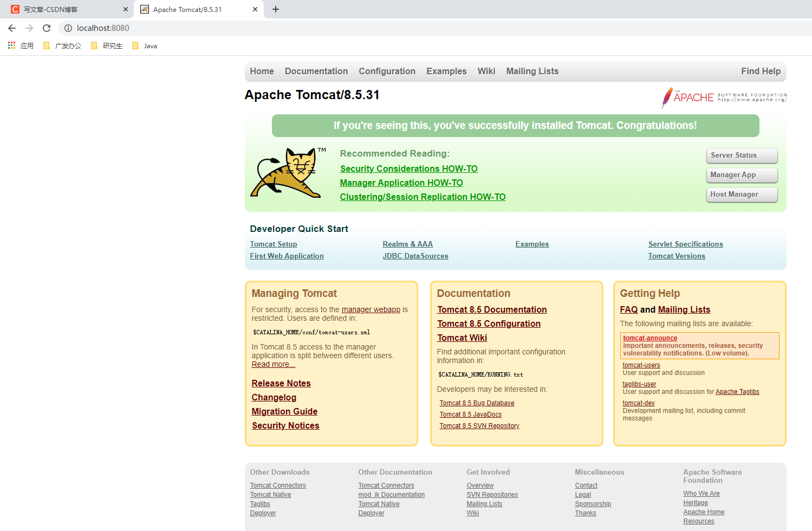The height and width of the screenshot is (531, 812).
Task: Open the 研究生 bookmark folder
Action: pyautogui.click(x=107, y=46)
